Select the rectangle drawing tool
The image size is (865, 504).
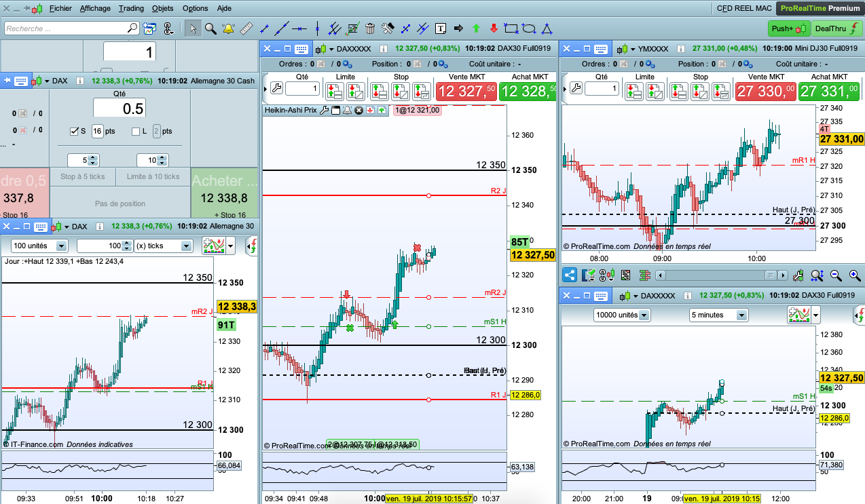[x=511, y=28]
